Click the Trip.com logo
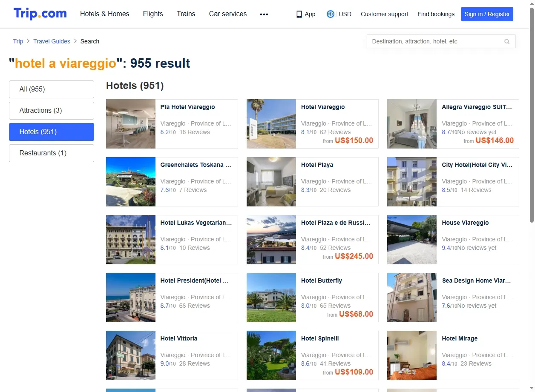 [x=40, y=14]
